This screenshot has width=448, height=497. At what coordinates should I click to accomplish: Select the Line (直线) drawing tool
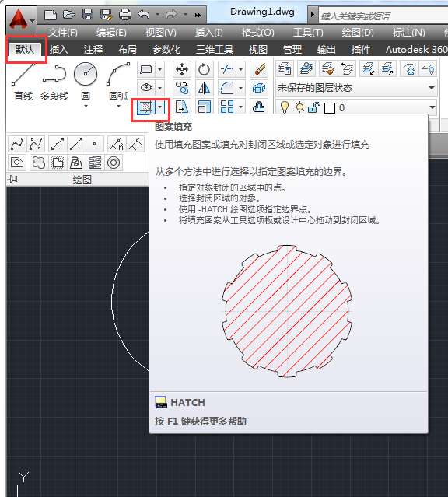(23, 81)
